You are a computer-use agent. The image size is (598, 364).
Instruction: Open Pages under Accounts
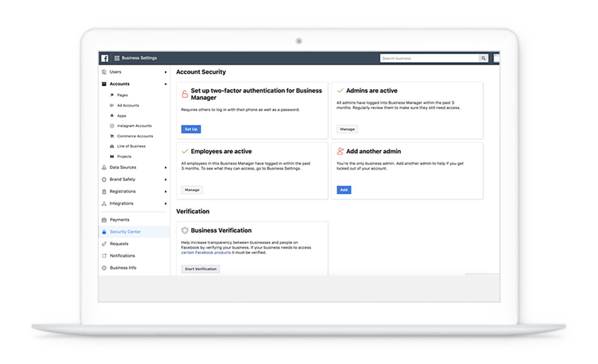122,95
